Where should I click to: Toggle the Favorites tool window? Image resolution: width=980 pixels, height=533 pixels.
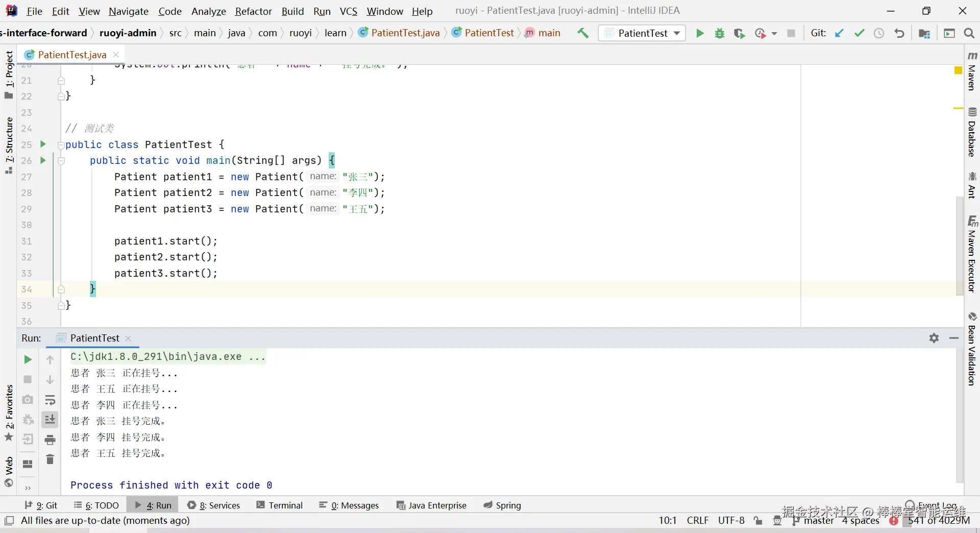click(x=9, y=413)
